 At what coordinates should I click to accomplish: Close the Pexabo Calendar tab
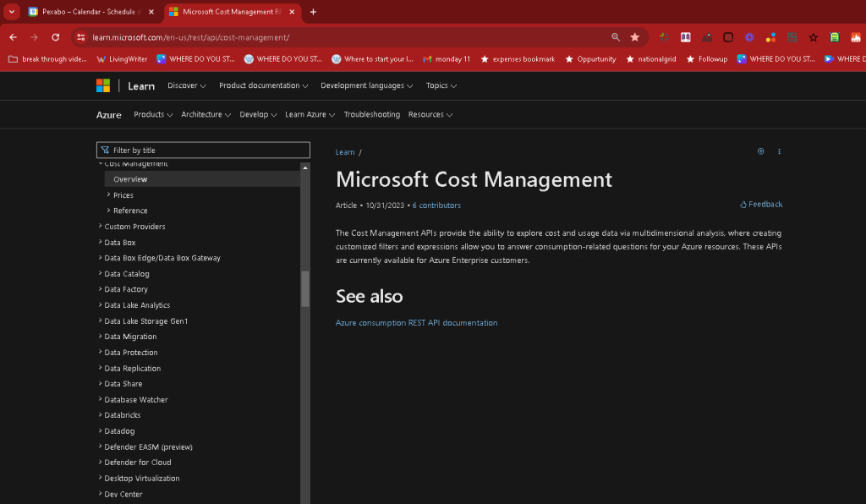pyautogui.click(x=151, y=12)
